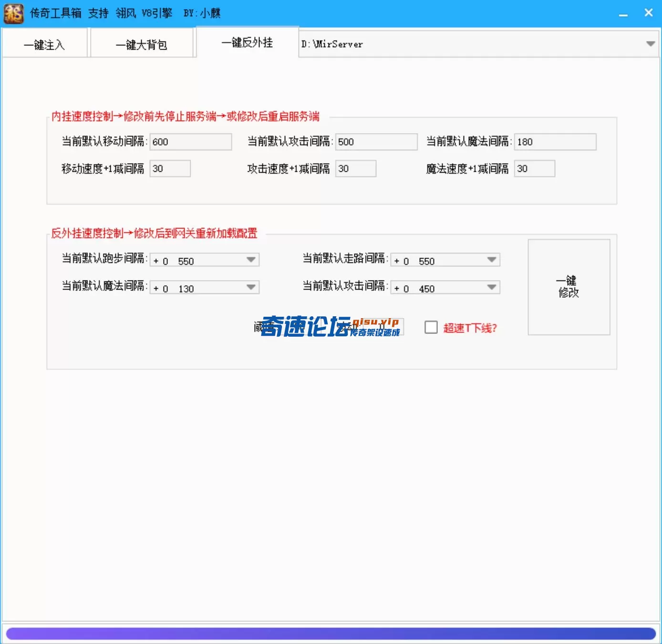Click the red 反外挂速度控制 group heading text

tap(154, 233)
